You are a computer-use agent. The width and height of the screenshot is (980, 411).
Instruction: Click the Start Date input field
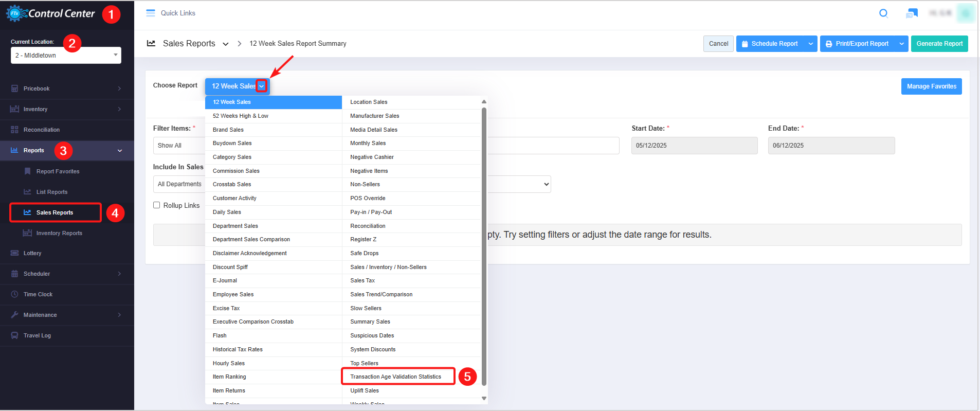[694, 146]
